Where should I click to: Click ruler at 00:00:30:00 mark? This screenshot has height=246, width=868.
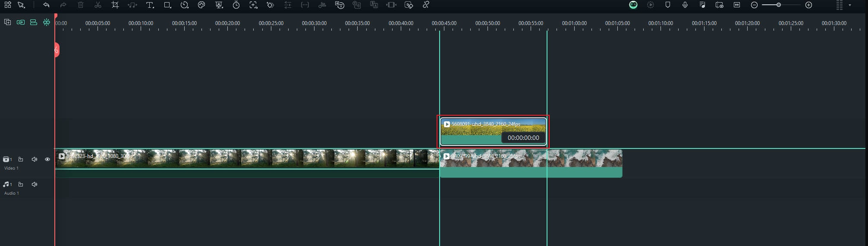[x=314, y=23]
